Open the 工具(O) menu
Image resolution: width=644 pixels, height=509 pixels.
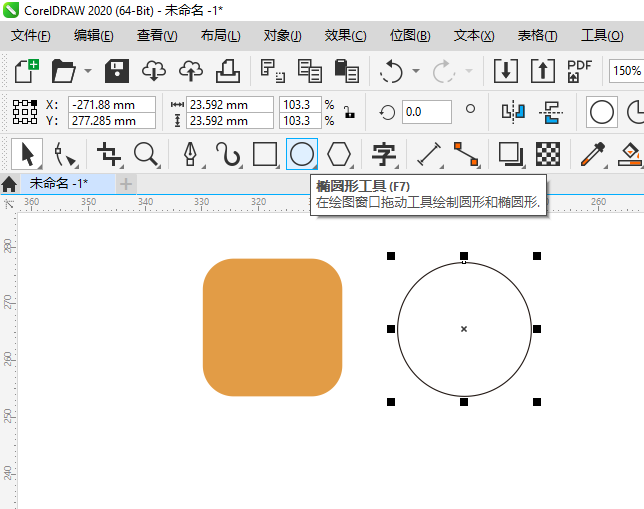(602, 36)
